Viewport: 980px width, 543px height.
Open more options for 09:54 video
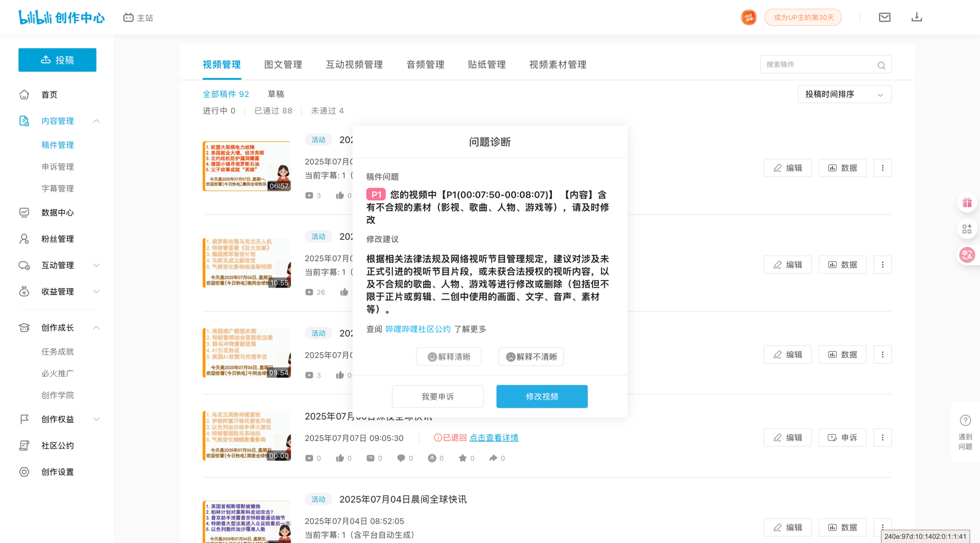pyautogui.click(x=883, y=355)
